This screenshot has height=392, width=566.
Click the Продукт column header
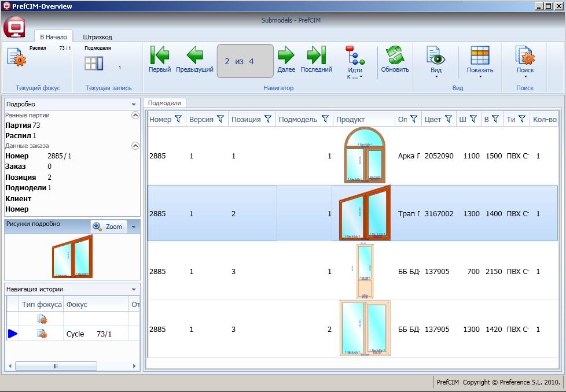point(363,119)
